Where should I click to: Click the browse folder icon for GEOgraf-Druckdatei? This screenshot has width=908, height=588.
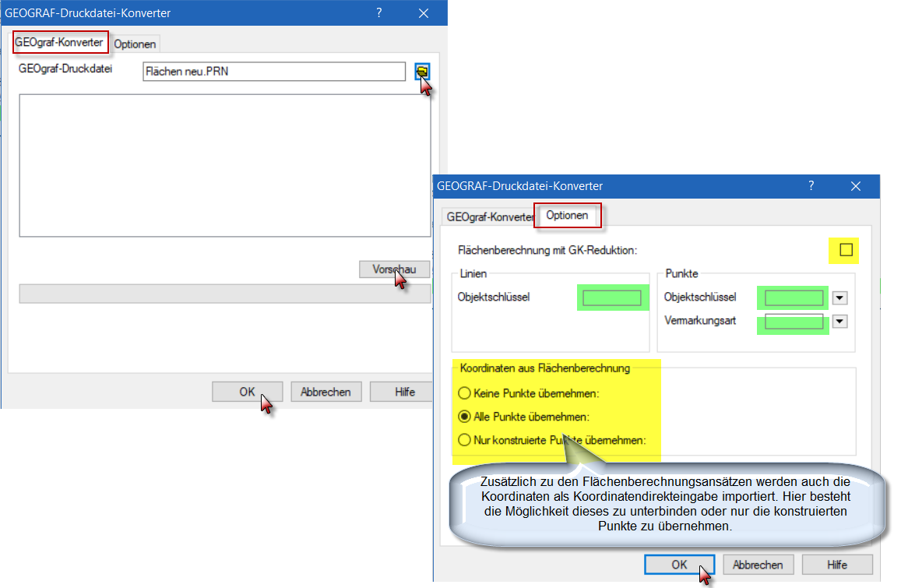(x=421, y=72)
